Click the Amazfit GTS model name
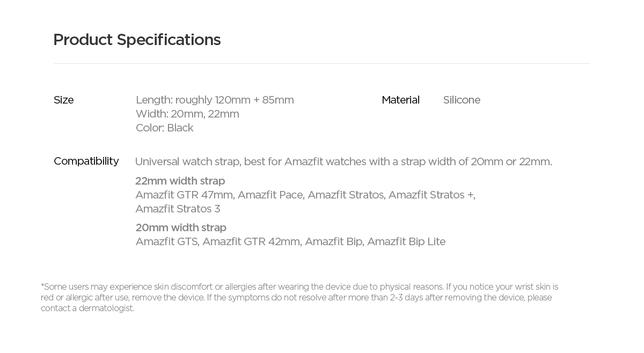This screenshot has height=353, width=644. [x=167, y=241]
